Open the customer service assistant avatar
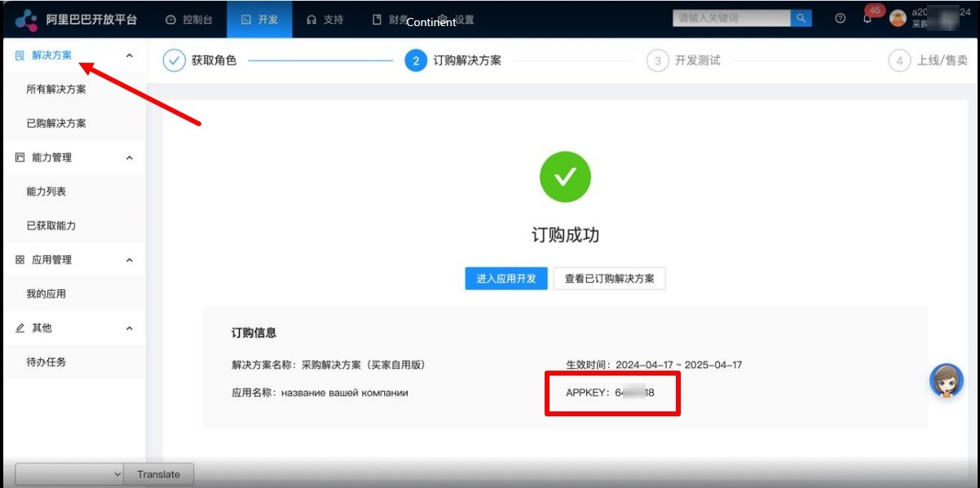 (947, 381)
